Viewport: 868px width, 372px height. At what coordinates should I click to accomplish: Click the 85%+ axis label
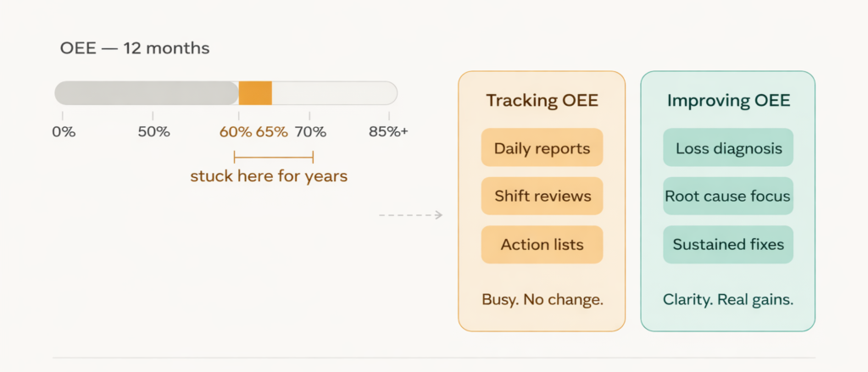(388, 131)
